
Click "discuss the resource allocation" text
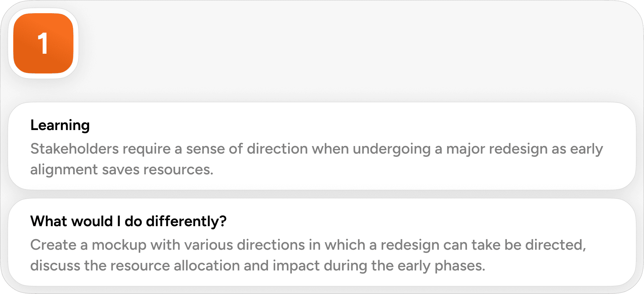[135, 265]
